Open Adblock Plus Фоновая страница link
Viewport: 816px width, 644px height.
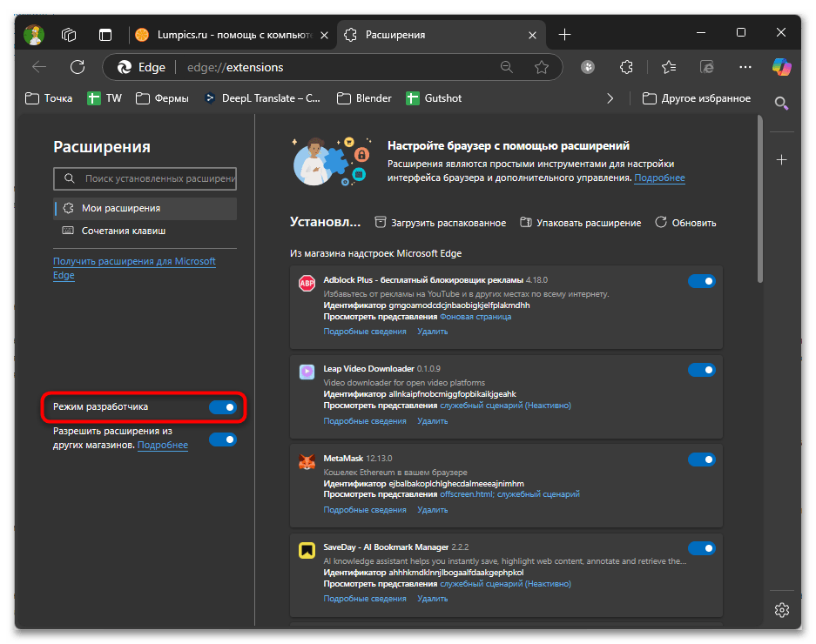pos(475,317)
